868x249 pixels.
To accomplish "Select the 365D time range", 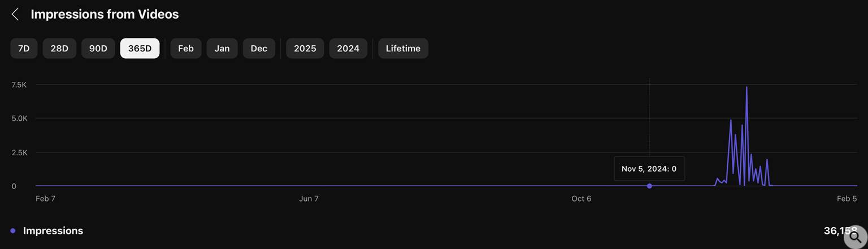I will click(x=140, y=49).
